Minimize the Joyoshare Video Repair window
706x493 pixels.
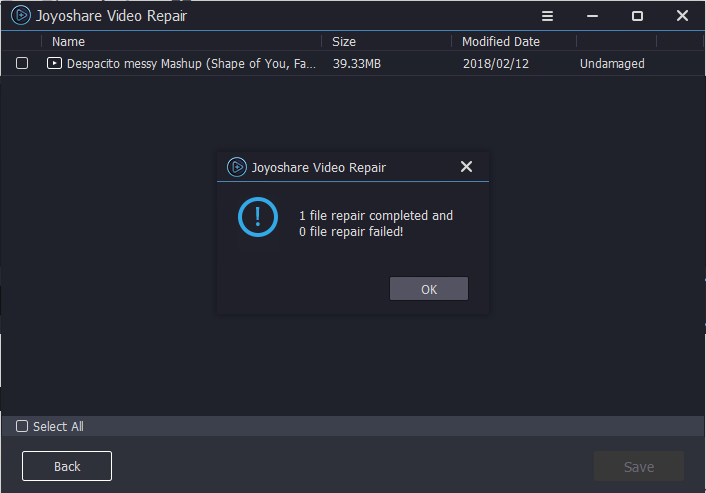[592, 16]
